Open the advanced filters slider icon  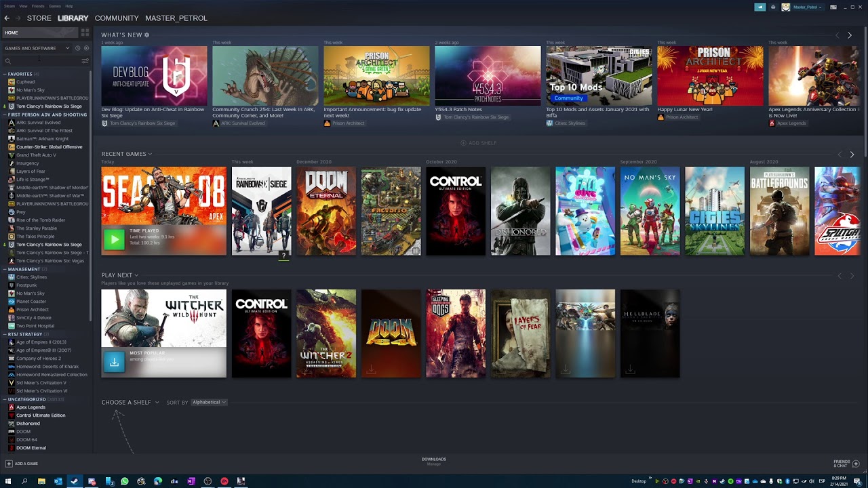tap(85, 61)
